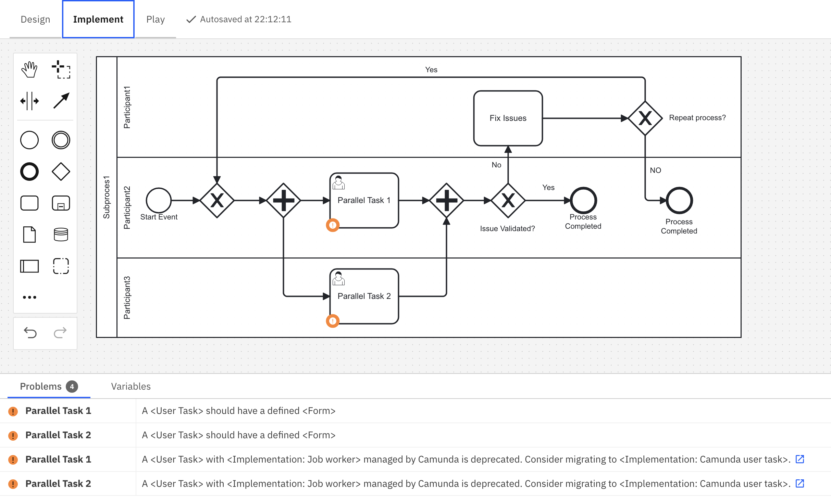Click the 'Repeat process?' gateway label
831x504 pixels.
coord(697,117)
